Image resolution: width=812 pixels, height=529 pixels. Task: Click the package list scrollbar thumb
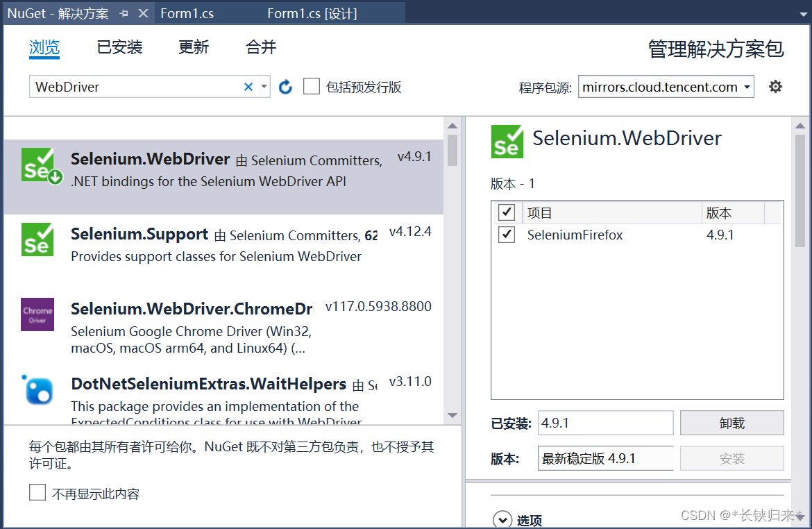(x=452, y=150)
